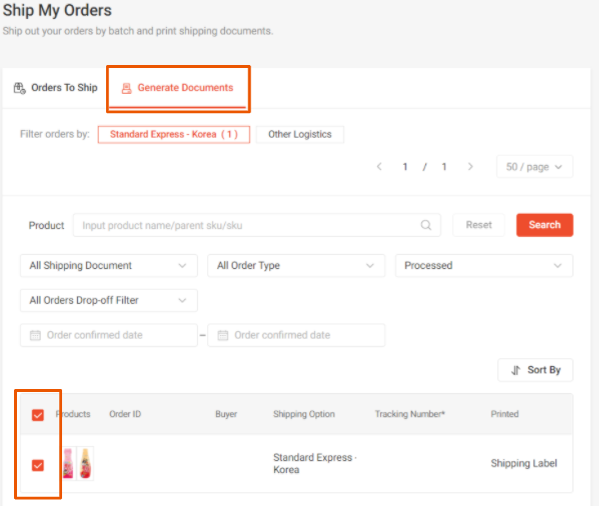Click the product name/sku input field
599x506 pixels.
click(257, 225)
